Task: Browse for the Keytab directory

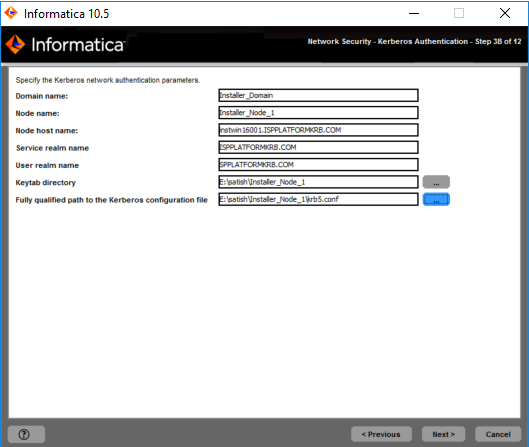Action: click(436, 182)
